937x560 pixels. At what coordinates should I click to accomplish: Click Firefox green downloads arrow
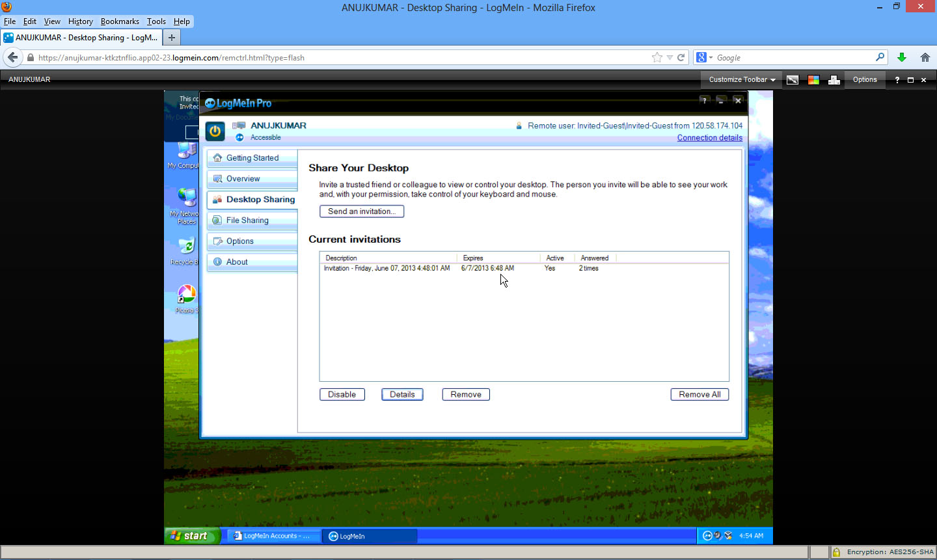point(901,57)
